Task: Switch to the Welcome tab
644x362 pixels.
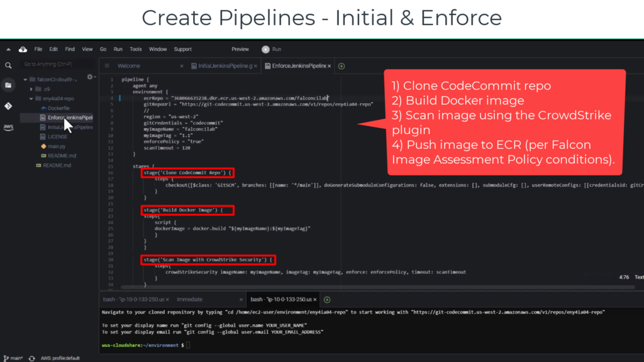Action: coord(129,66)
